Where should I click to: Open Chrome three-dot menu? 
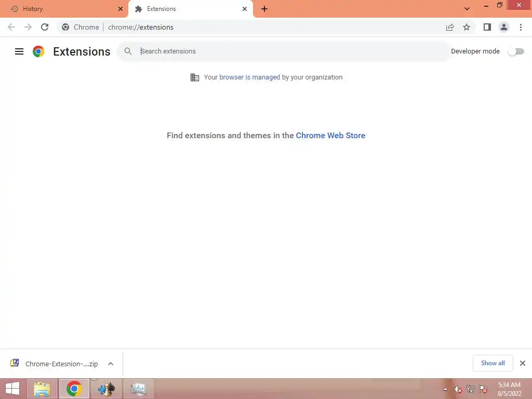[x=521, y=27]
